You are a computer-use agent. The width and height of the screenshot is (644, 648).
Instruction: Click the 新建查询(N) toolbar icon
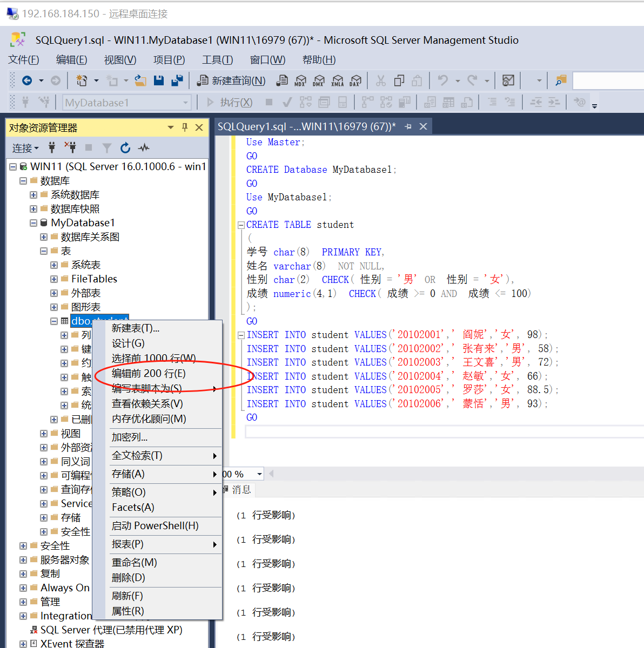tap(230, 80)
